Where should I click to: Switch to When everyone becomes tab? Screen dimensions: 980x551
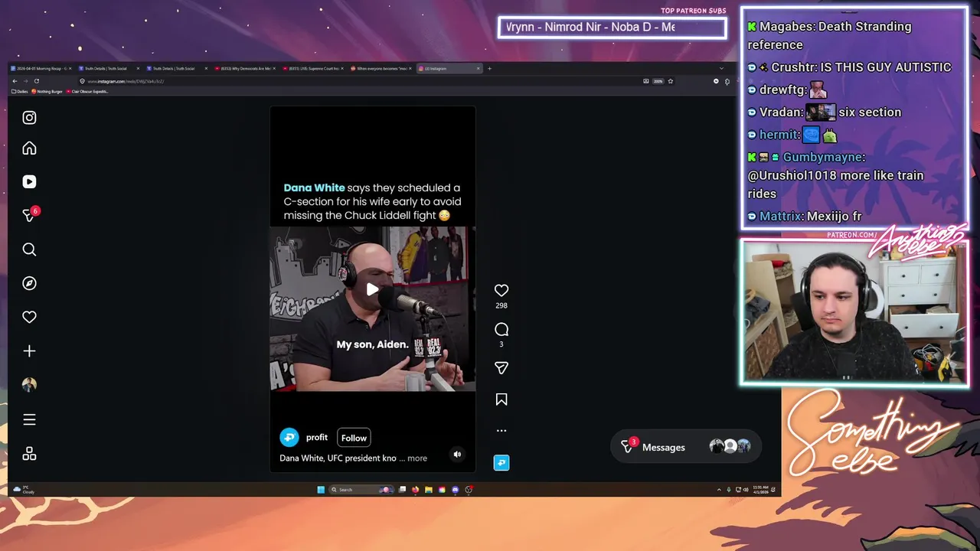[383, 68]
